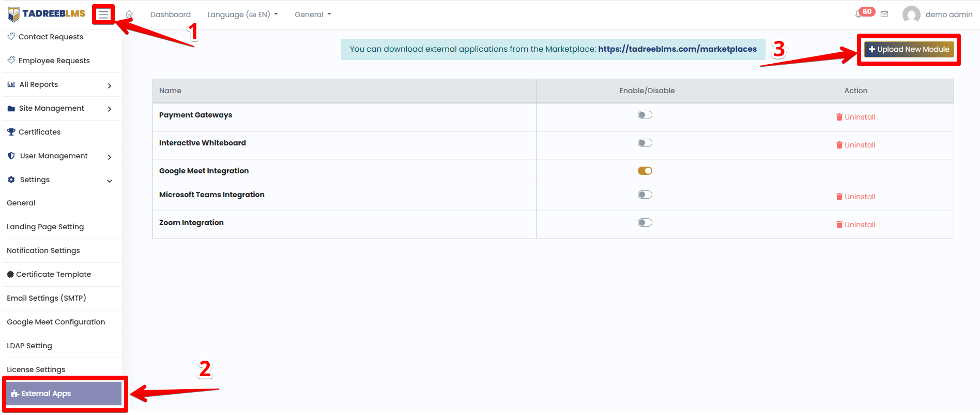
Task: Open the tadreeblms.com/marketplaces link
Action: 677,49
